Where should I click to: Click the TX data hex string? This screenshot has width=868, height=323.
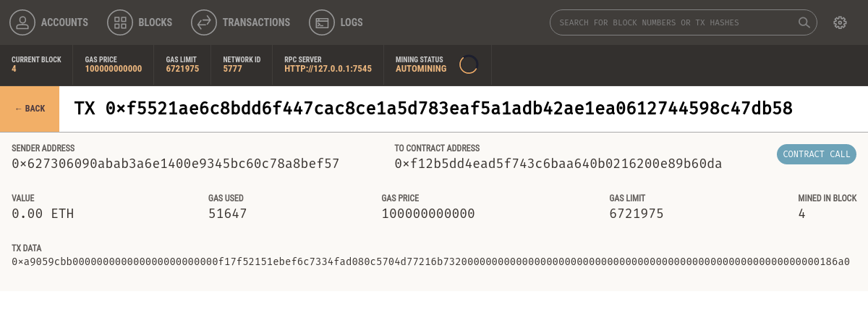(x=430, y=261)
